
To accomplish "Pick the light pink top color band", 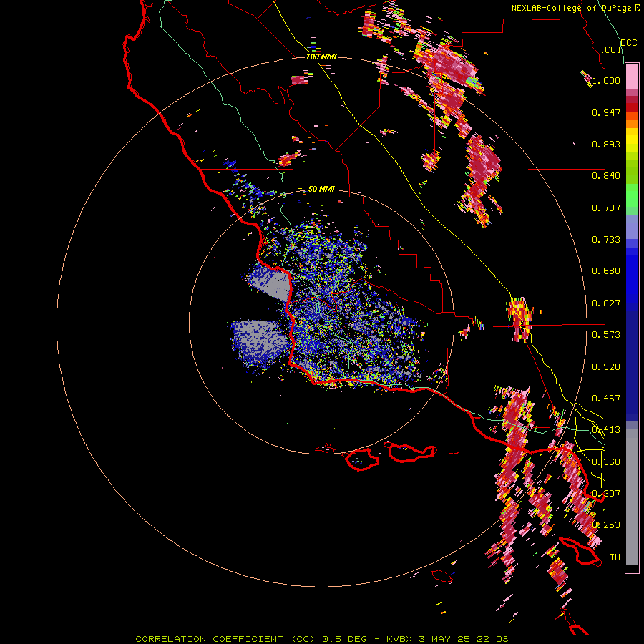I will [632, 76].
